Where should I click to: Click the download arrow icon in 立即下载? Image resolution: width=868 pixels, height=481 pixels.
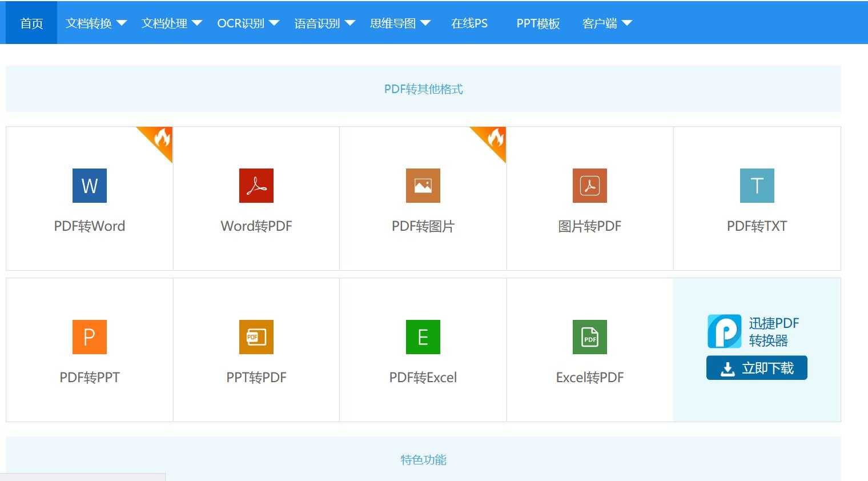tap(728, 369)
